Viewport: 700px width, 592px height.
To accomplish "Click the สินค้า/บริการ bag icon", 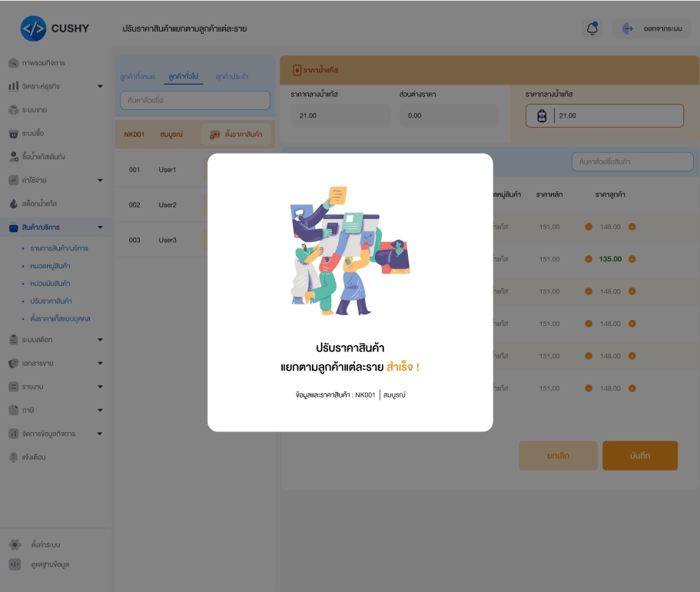I will (x=14, y=227).
